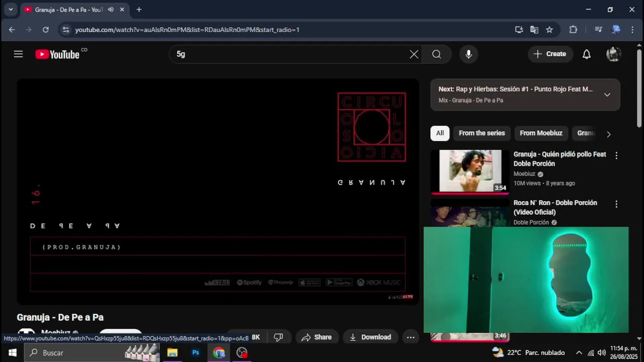Image resolution: width=644 pixels, height=362 pixels.
Task: Translate this page via address bar icon
Action: pyautogui.click(x=534, y=30)
